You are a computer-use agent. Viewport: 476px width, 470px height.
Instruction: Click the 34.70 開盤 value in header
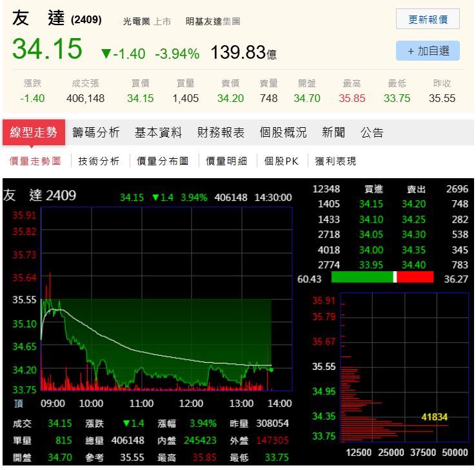point(307,98)
